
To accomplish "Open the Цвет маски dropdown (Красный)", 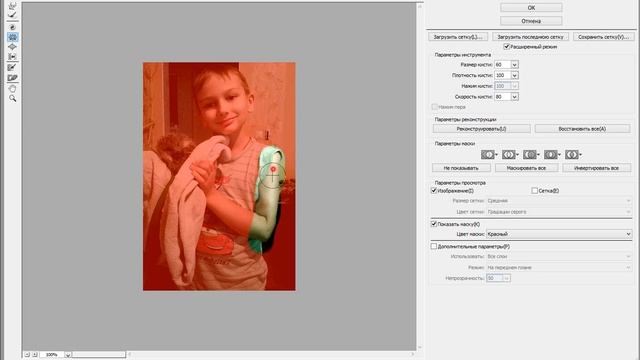I will [x=559, y=234].
